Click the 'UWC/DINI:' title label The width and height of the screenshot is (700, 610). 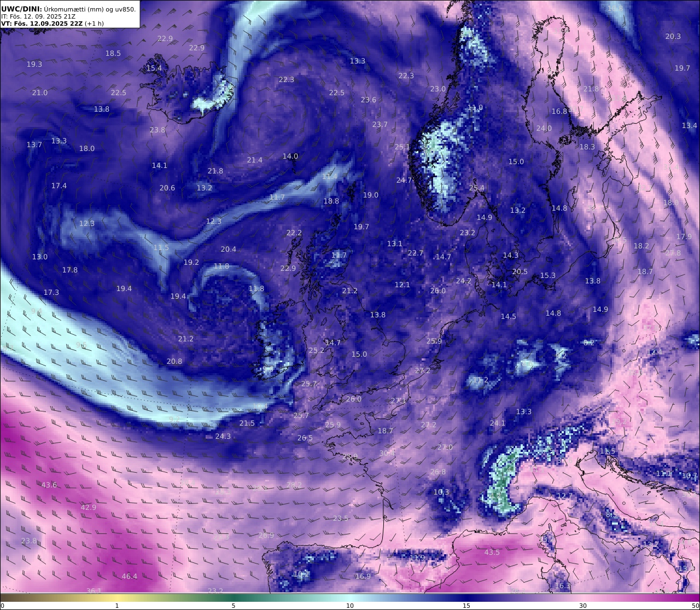(x=22, y=9)
